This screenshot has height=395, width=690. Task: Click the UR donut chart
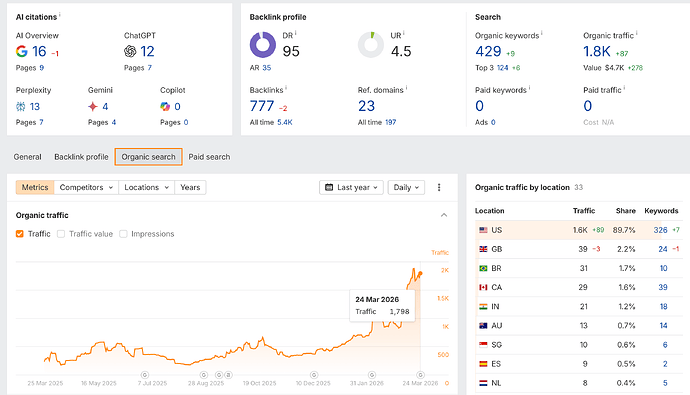coord(371,45)
